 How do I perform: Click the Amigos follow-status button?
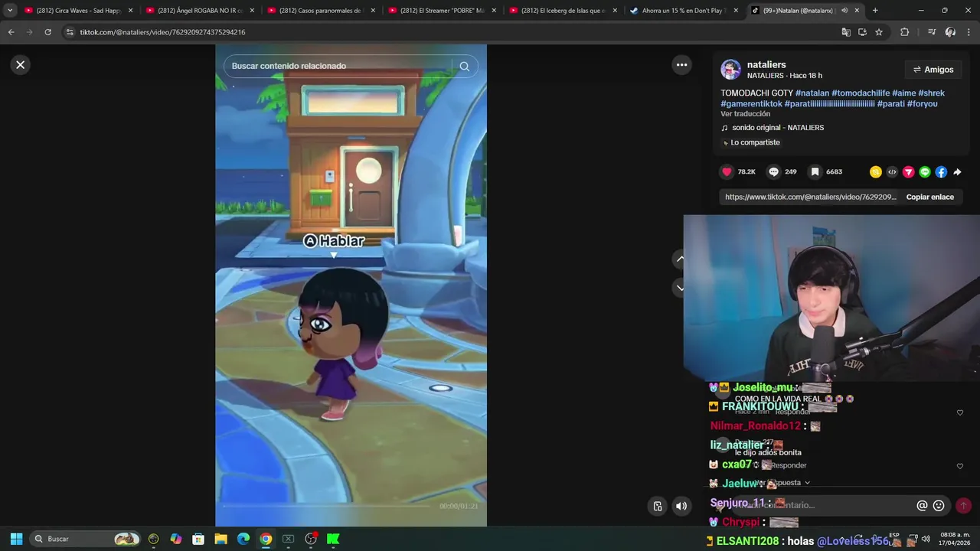point(933,70)
